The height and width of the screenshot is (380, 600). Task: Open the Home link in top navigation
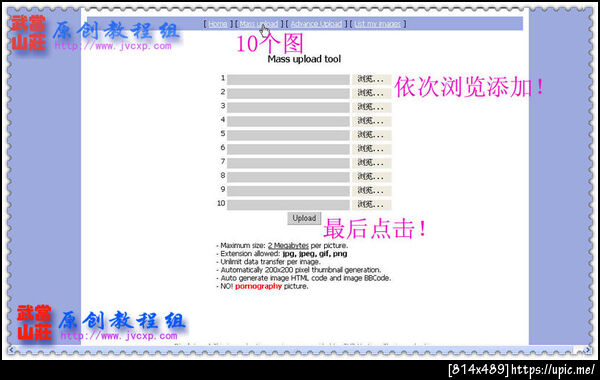[218, 24]
